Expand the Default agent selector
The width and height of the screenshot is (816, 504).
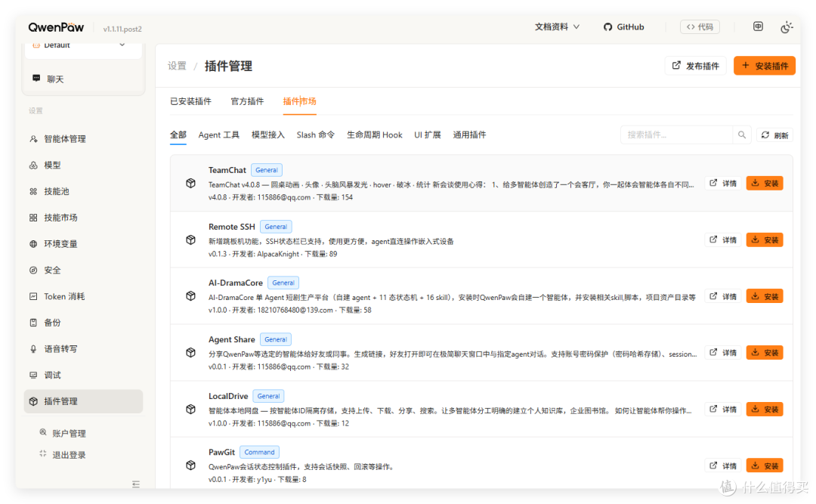click(83, 45)
